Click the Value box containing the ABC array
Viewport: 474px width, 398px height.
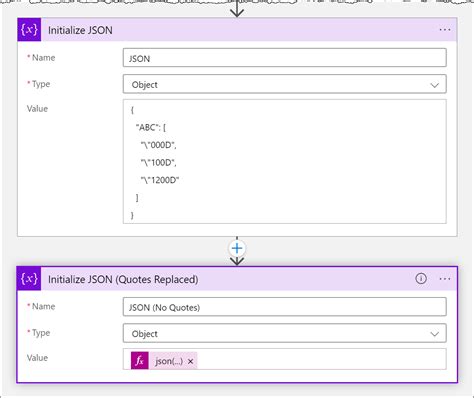click(284, 161)
